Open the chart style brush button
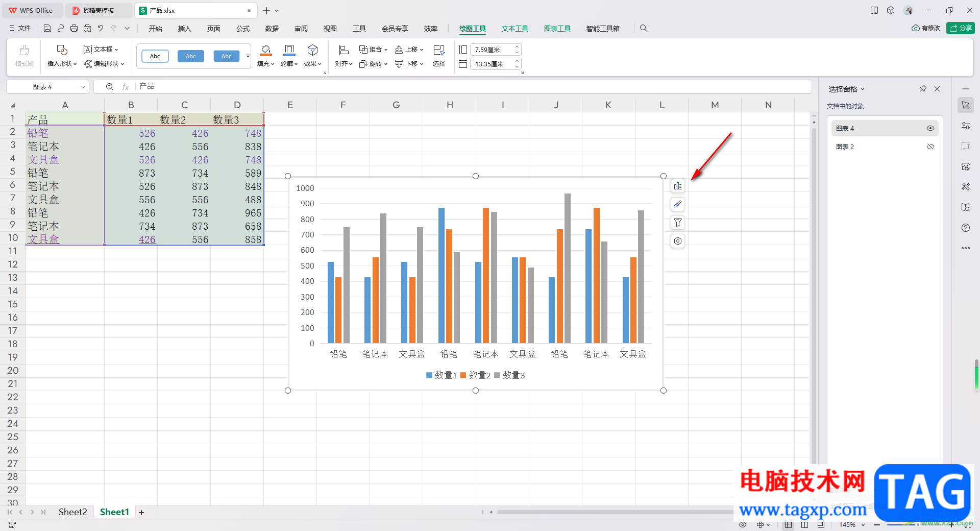This screenshot has width=980, height=531. click(678, 204)
